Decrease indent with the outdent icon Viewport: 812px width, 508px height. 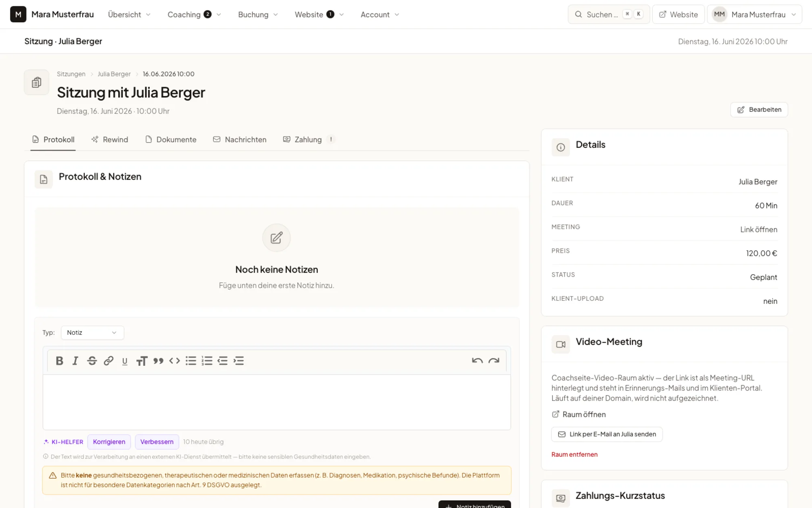[x=222, y=361]
